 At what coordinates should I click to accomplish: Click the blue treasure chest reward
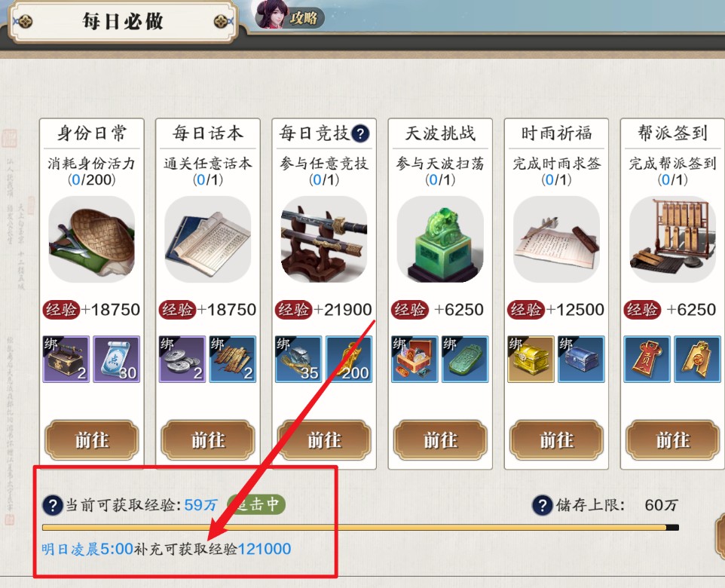(581, 360)
